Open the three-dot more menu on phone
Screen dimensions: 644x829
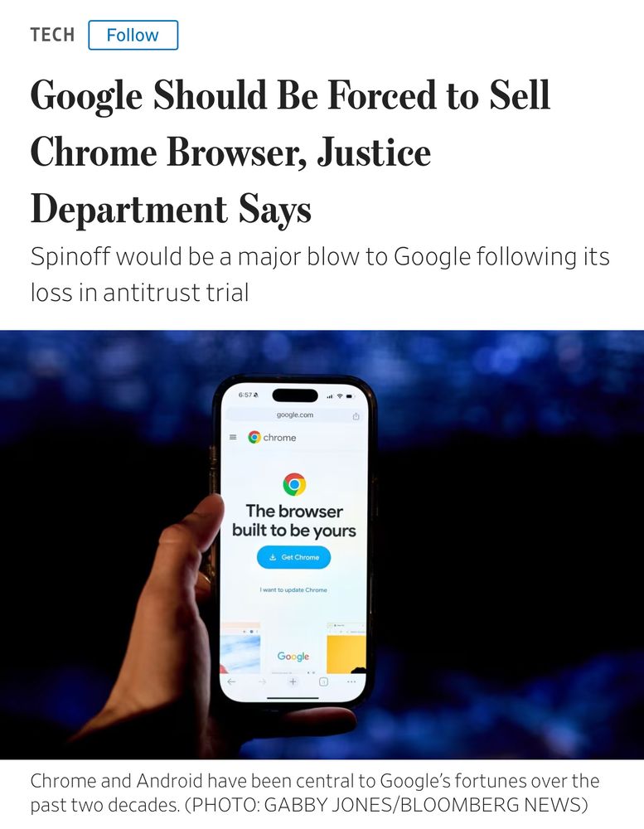[351, 682]
